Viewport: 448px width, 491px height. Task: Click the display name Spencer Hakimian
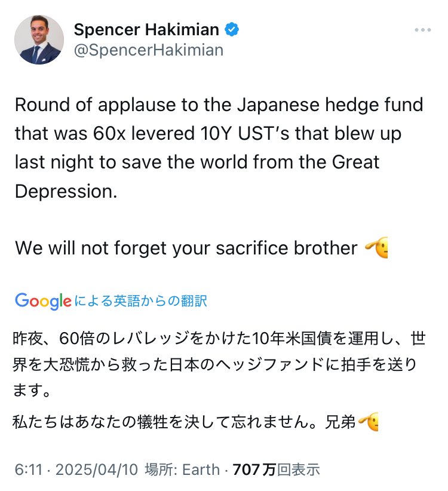coord(147,30)
